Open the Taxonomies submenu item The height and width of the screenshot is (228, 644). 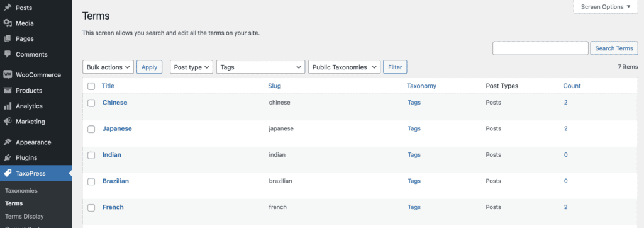click(x=21, y=191)
